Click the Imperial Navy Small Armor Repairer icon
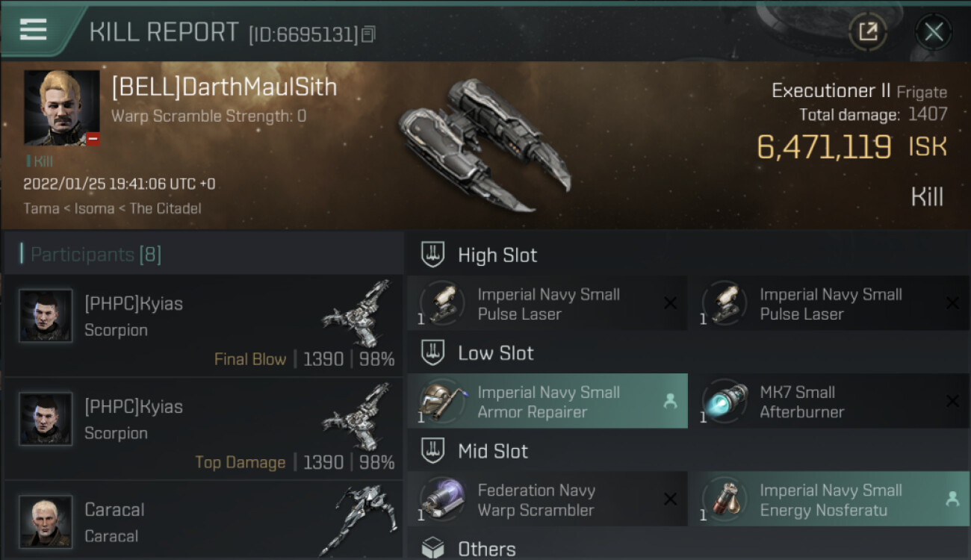The image size is (971, 560). (x=442, y=402)
